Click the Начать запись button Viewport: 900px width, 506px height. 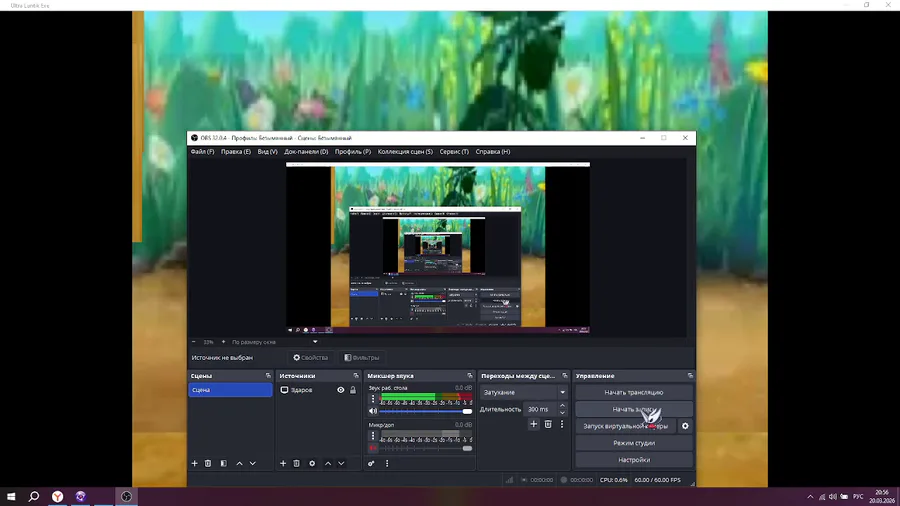click(x=634, y=409)
